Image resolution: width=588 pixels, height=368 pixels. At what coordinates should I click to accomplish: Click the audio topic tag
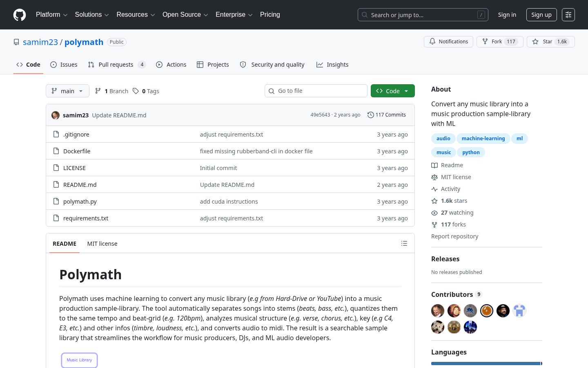tap(443, 139)
